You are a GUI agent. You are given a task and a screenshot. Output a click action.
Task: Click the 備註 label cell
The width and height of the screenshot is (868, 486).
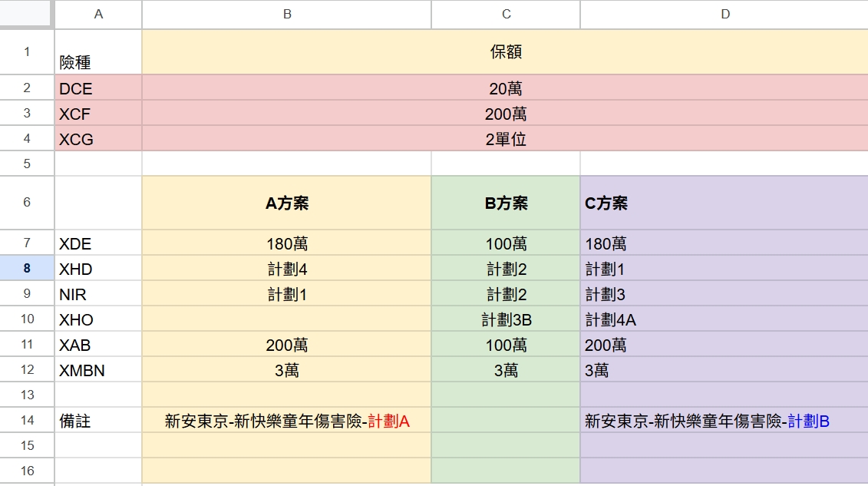tap(98, 421)
